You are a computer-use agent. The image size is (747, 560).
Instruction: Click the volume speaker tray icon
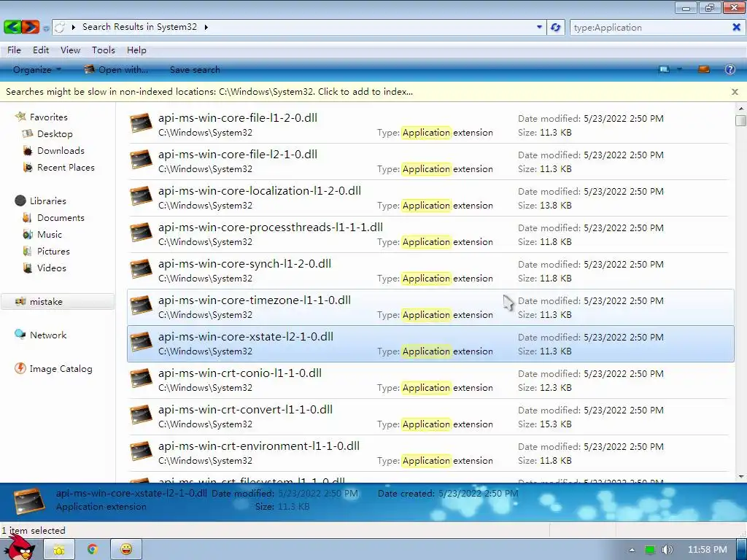coord(667,550)
